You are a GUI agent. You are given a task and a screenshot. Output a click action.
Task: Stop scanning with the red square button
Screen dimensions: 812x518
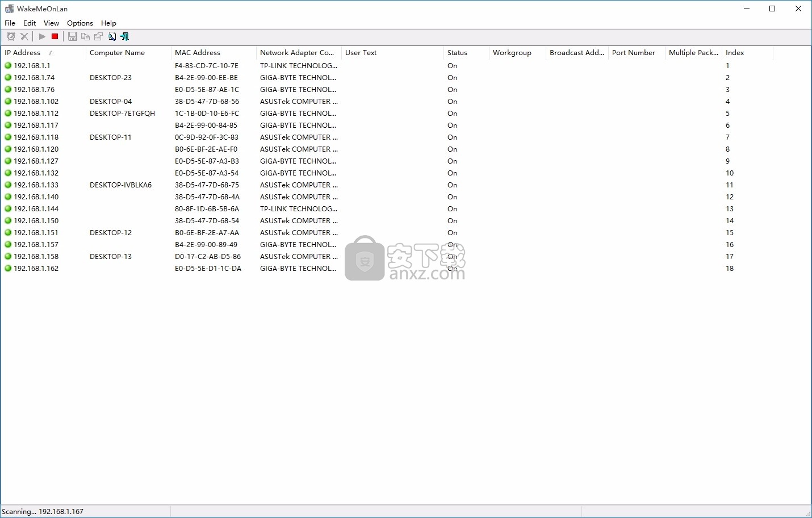click(x=55, y=36)
